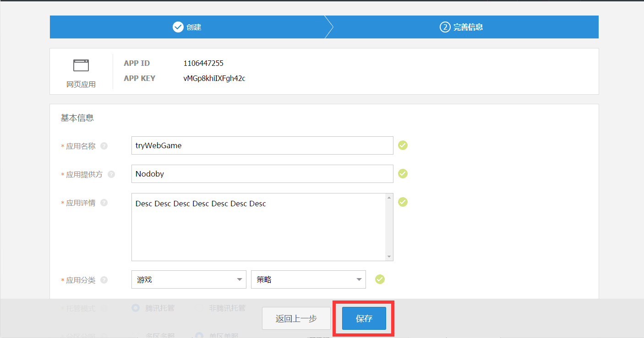Select the 完善信息 step tab

pos(461,27)
